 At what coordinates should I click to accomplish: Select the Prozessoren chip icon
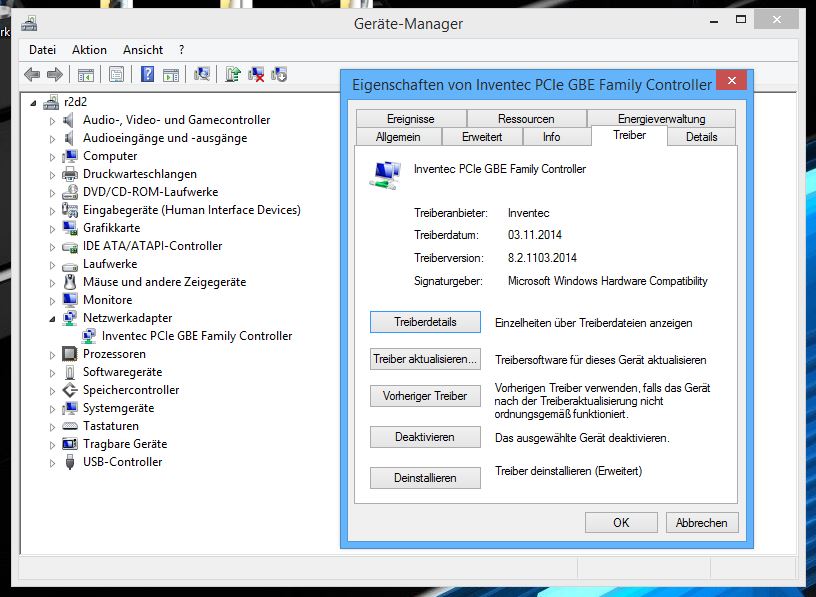[70, 354]
